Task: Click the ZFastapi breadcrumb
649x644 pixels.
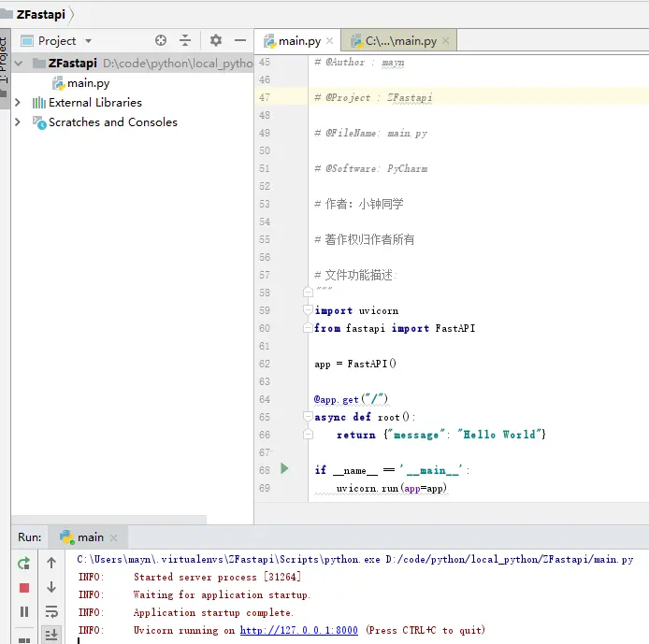Action: (40, 14)
